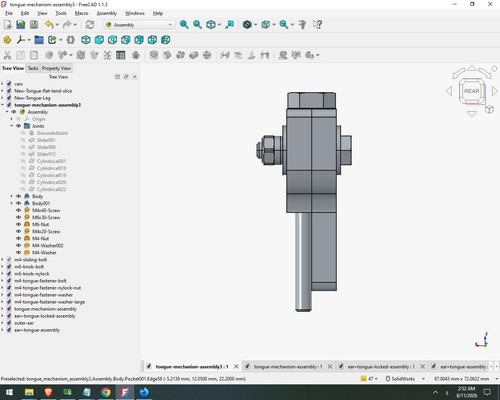Click the Insert Component folder icon
This screenshot has width=500, height=400.
[39, 40]
